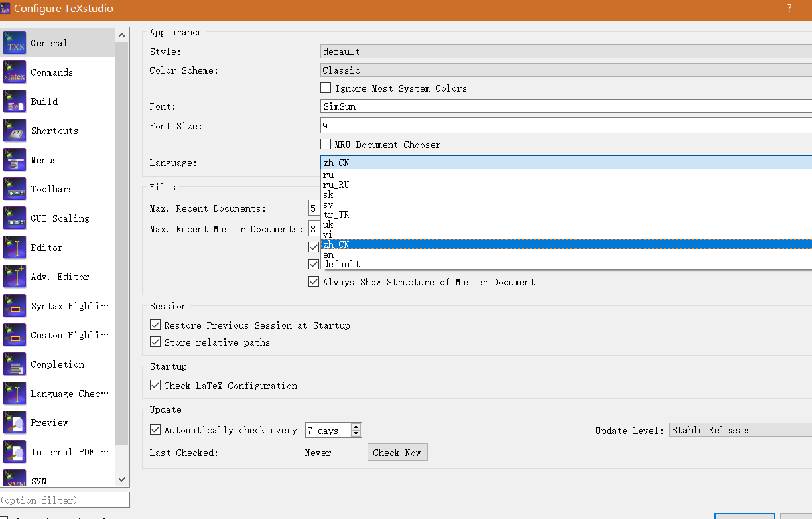Click the sidebar vertical scrollbar thumb

point(121,243)
